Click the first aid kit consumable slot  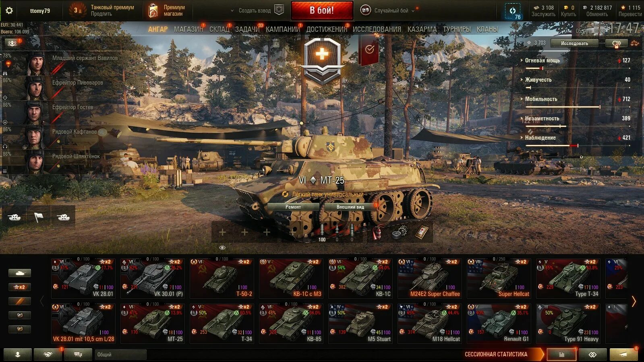point(421,232)
